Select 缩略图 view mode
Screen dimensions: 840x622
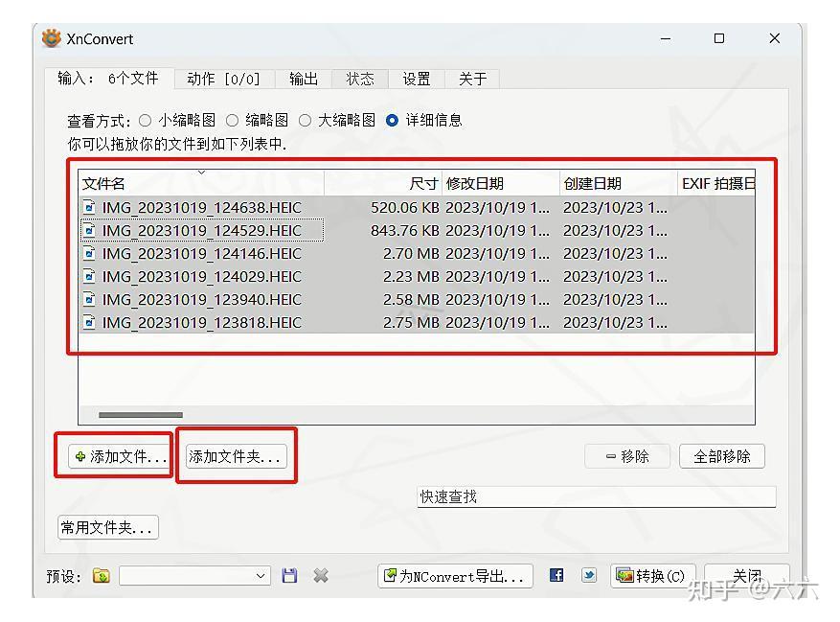click(x=232, y=120)
